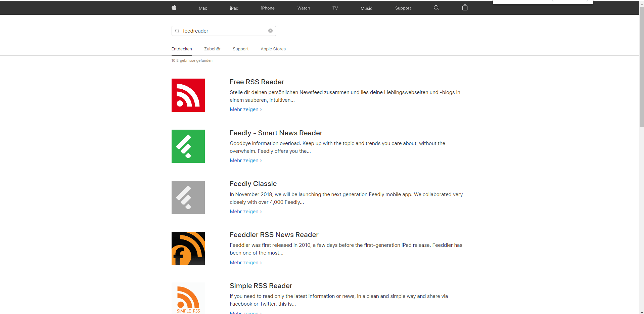Viewport: 644px width, 314px height.
Task: Open the search magnifier in top navigation
Action: tap(436, 8)
